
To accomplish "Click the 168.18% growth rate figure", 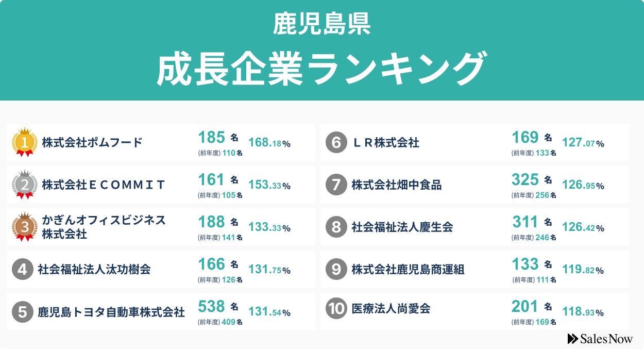I will [269, 143].
